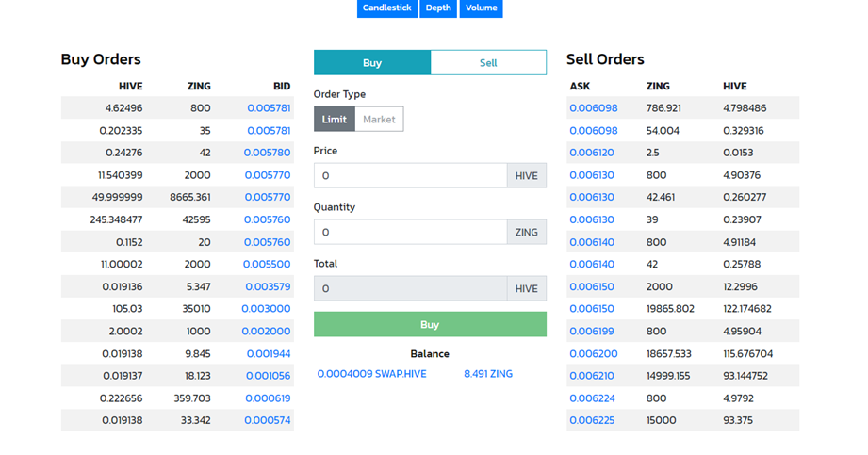Show the Volume chart
This screenshot has width=868, height=455.
[x=481, y=8]
